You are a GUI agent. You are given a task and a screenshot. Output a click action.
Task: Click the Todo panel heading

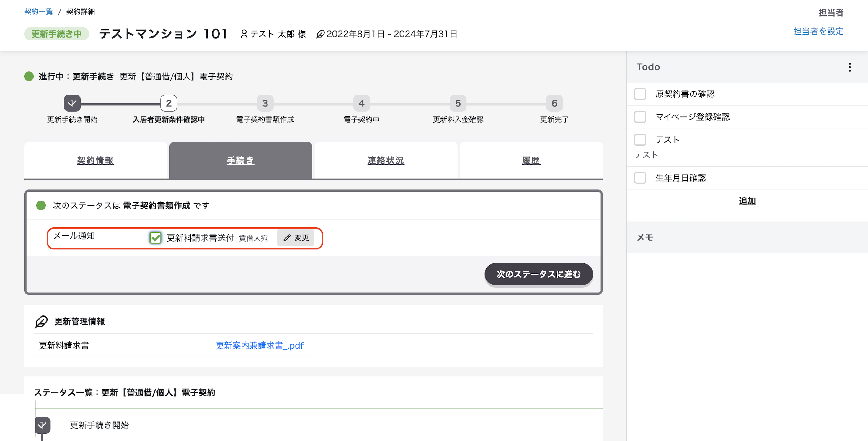(x=648, y=67)
